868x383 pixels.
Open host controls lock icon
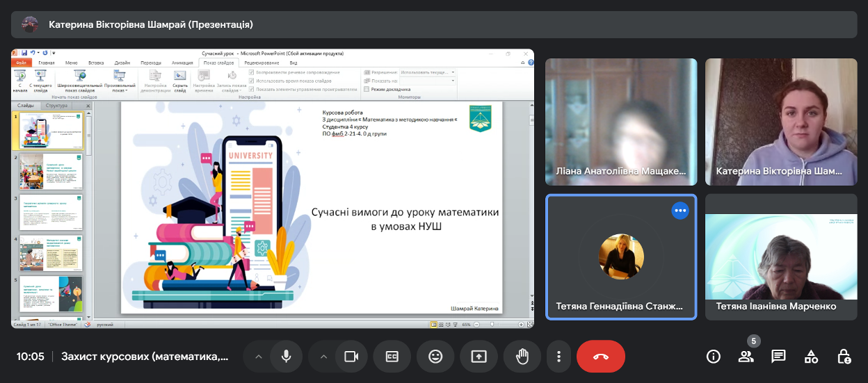tap(844, 357)
